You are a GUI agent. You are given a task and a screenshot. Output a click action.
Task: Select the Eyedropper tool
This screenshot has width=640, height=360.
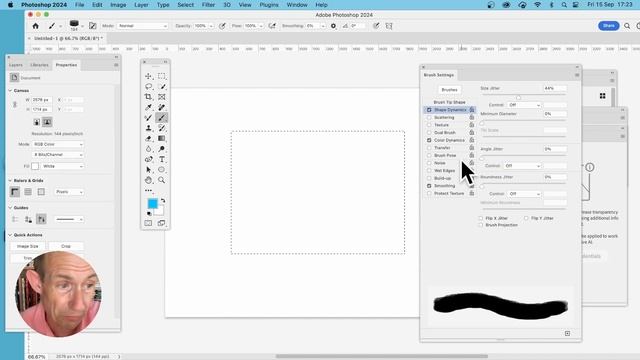pos(148,107)
